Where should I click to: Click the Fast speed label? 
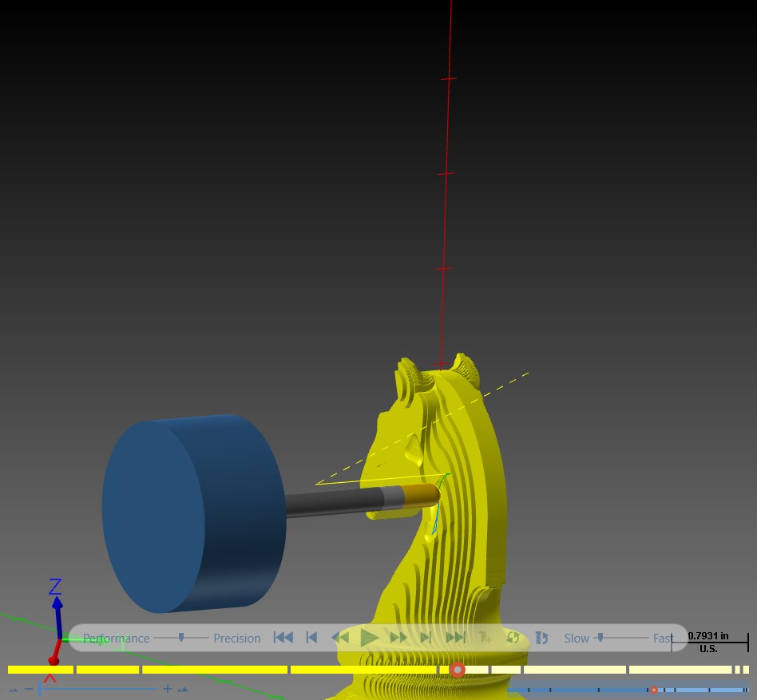[x=663, y=639]
